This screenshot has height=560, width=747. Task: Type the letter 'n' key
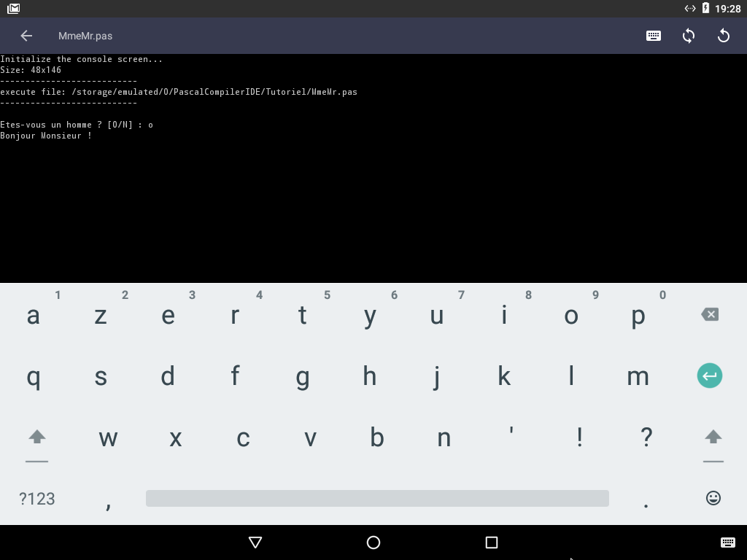click(x=444, y=437)
